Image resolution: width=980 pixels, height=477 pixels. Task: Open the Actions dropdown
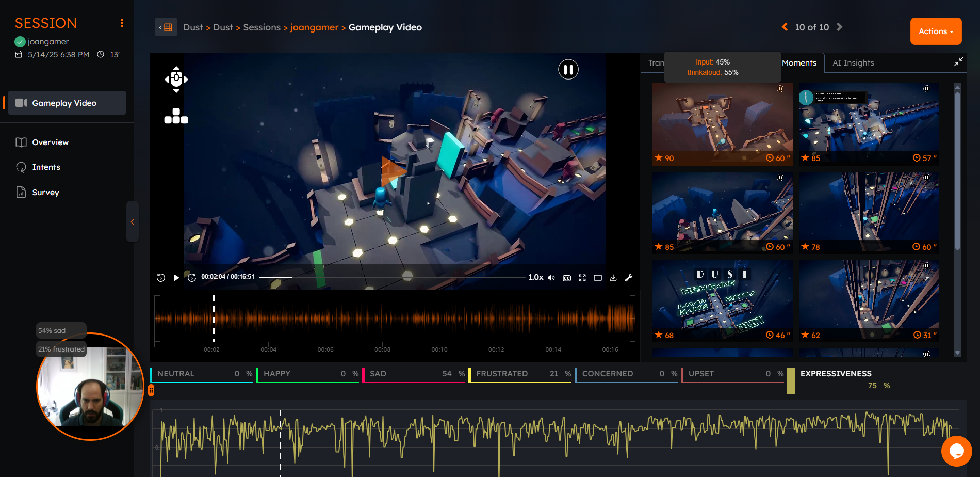click(936, 31)
